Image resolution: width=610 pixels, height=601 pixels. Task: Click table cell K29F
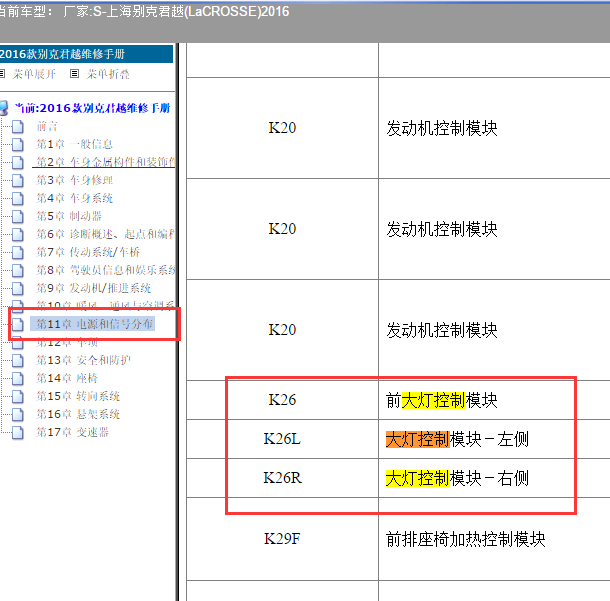282,539
